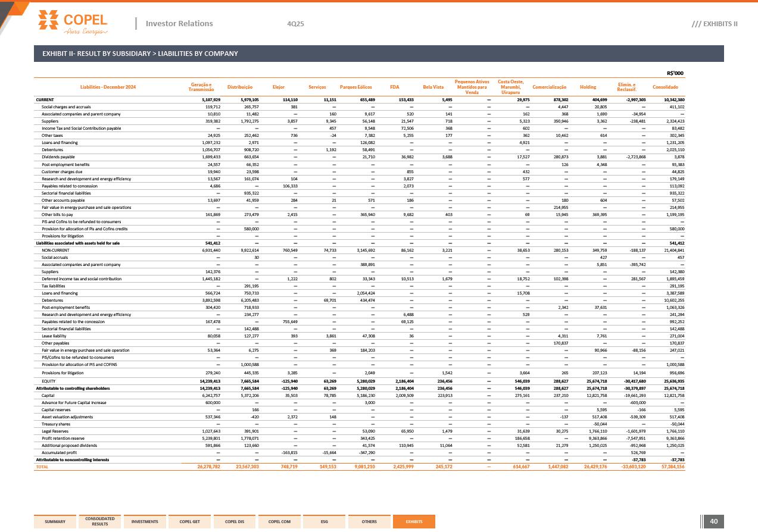Open the ESG tab

point(324,521)
